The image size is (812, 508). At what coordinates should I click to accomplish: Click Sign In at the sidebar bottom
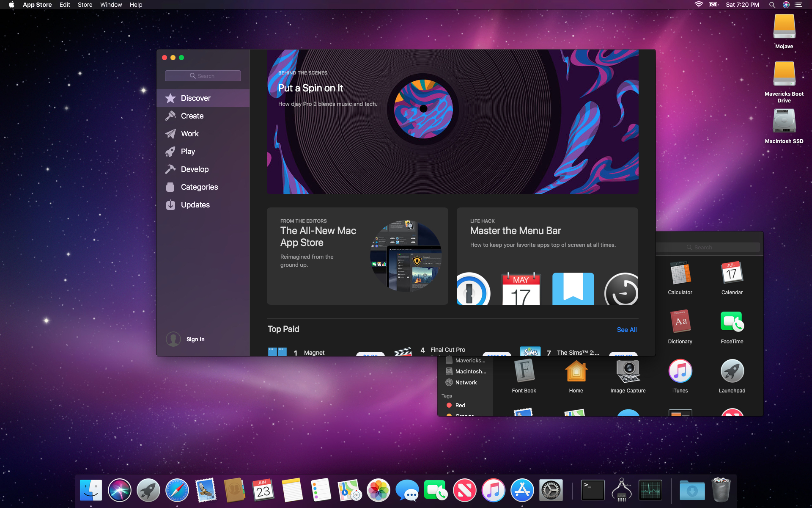click(x=195, y=339)
